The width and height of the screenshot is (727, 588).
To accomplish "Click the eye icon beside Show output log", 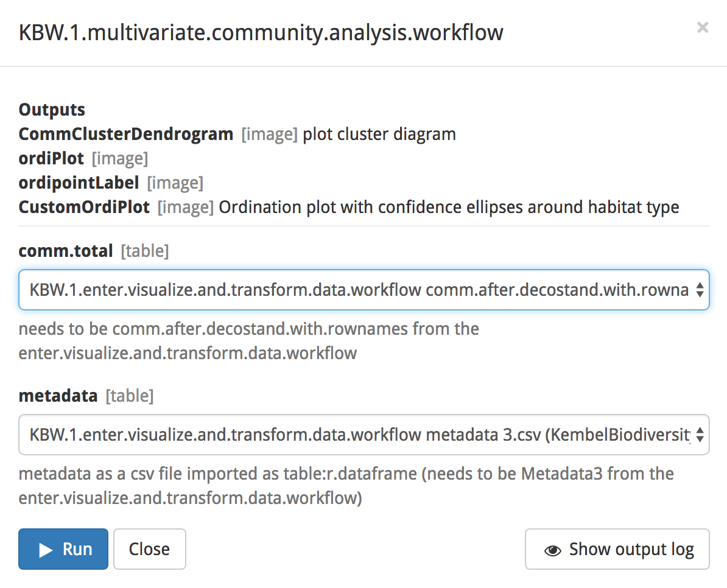I will (552, 550).
